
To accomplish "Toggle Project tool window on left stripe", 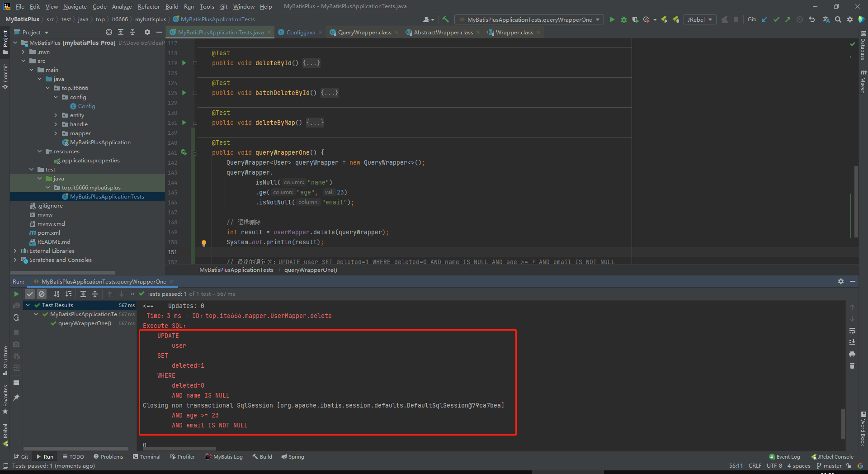I will click(5, 42).
